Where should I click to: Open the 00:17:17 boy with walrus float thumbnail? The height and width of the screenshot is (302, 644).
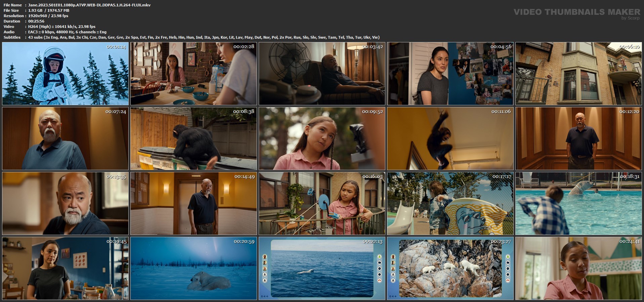(x=450, y=203)
